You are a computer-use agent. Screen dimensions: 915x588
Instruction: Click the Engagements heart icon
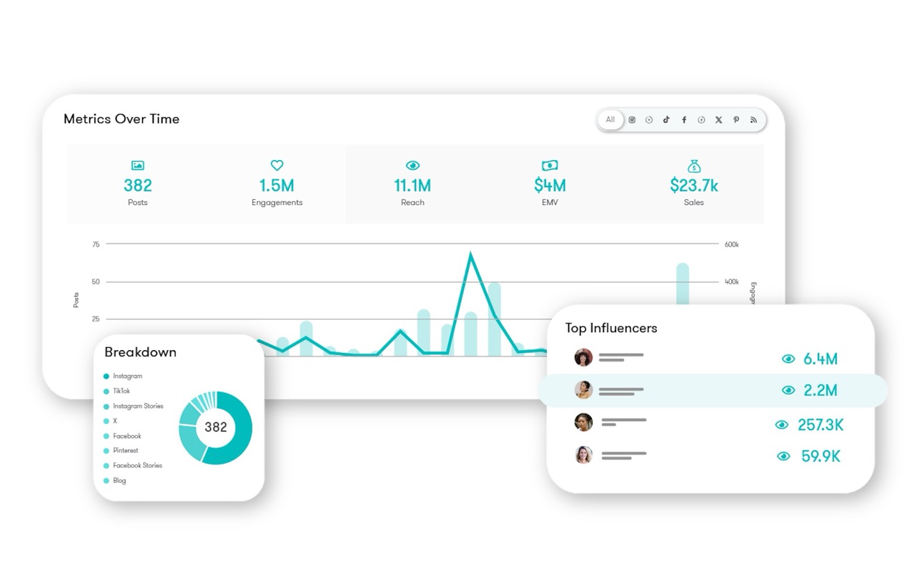[x=277, y=165]
